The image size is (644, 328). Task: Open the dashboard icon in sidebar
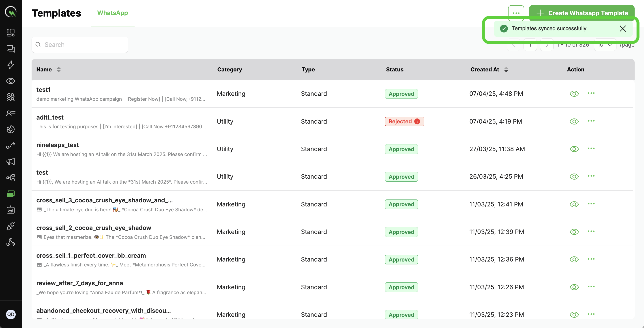click(x=11, y=32)
